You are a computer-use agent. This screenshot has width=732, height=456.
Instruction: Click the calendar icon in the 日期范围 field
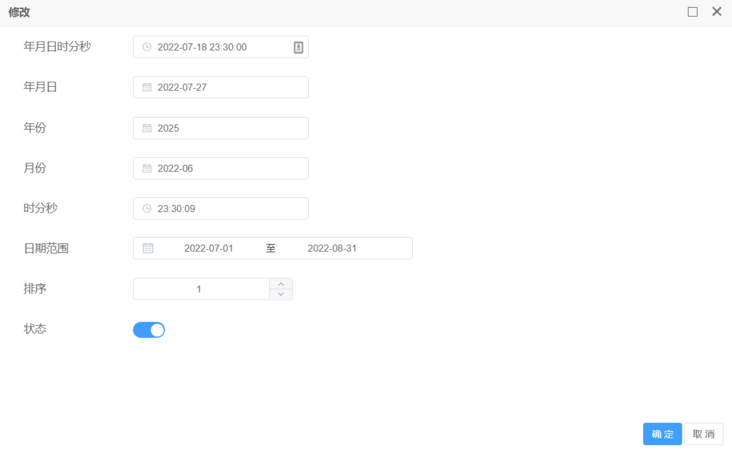(148, 248)
